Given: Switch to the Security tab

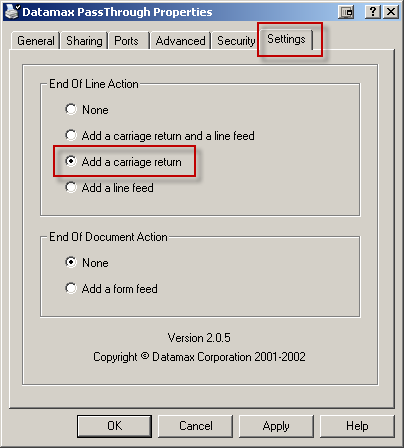Looking at the screenshot, I should [x=236, y=41].
